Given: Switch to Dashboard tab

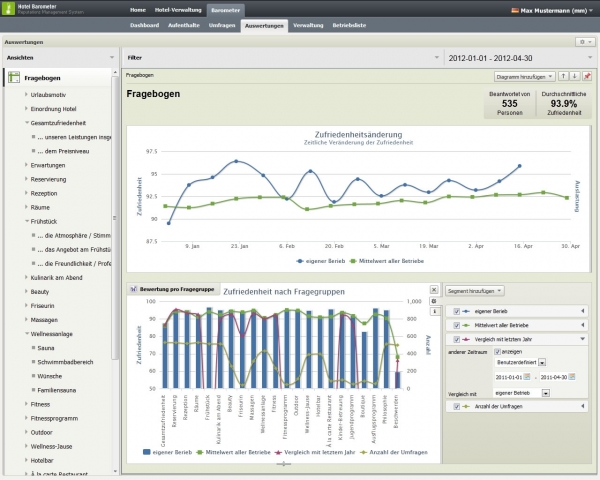Looking at the screenshot, I should (x=144, y=25).
